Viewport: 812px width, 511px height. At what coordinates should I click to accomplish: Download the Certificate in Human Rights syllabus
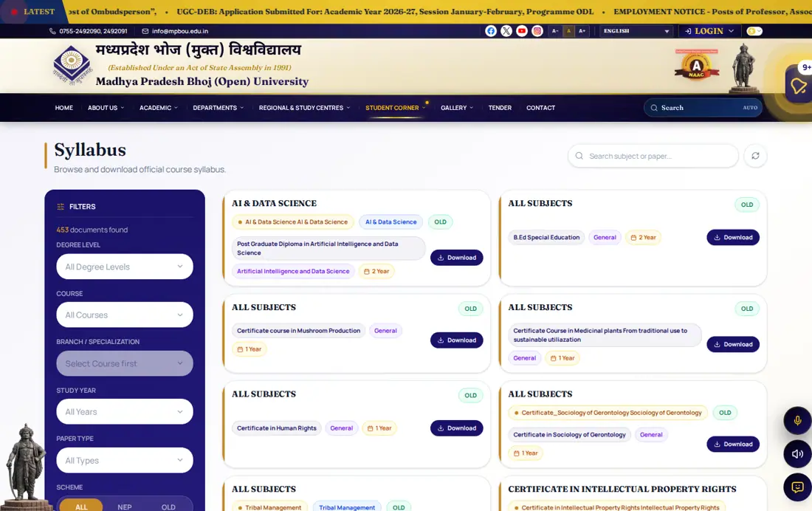click(456, 428)
